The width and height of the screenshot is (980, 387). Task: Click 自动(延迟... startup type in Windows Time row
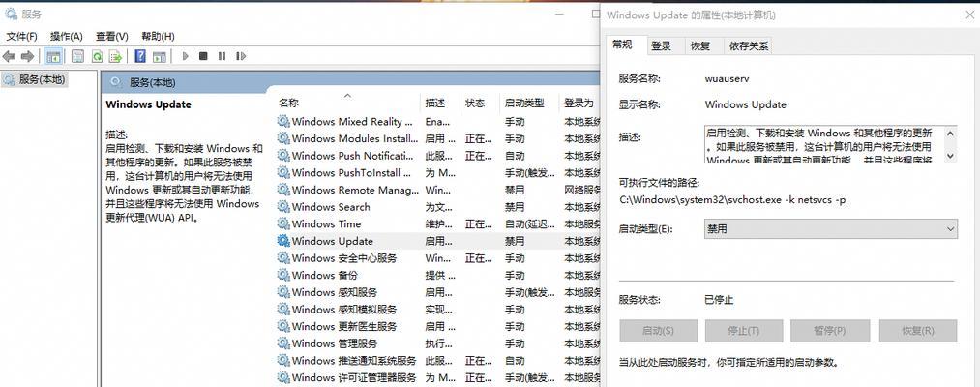[x=529, y=223]
